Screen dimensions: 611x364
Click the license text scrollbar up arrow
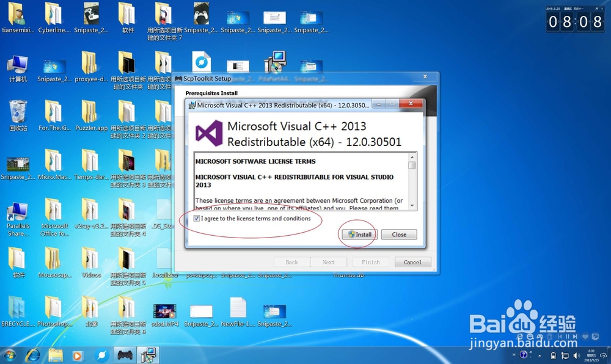(x=412, y=157)
